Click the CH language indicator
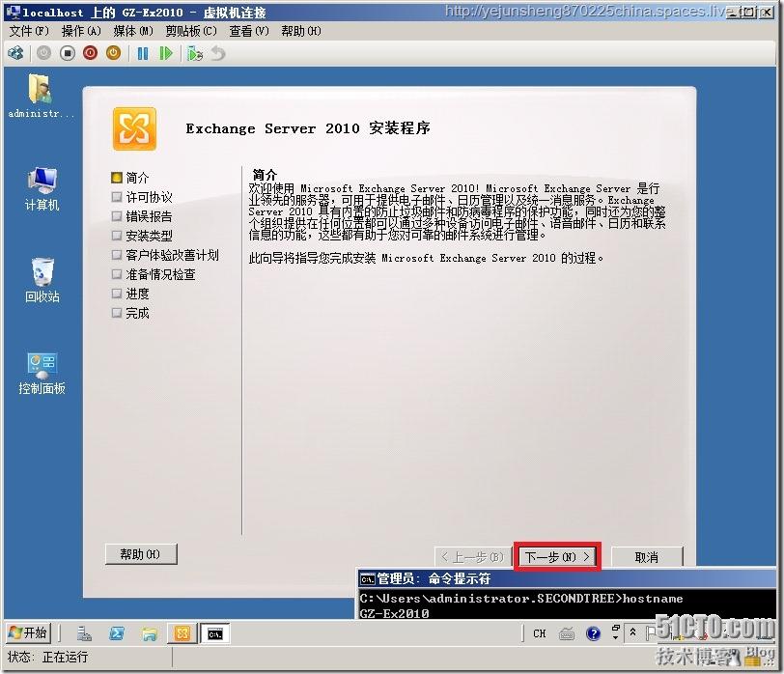This screenshot has width=784, height=674. point(539,633)
